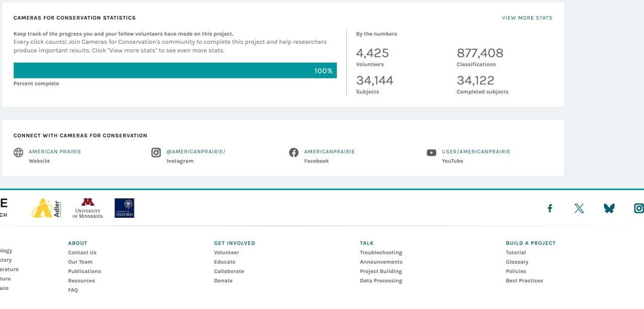Click the University of Minnesota logo
The height and width of the screenshot is (309, 644).
pos(88,208)
